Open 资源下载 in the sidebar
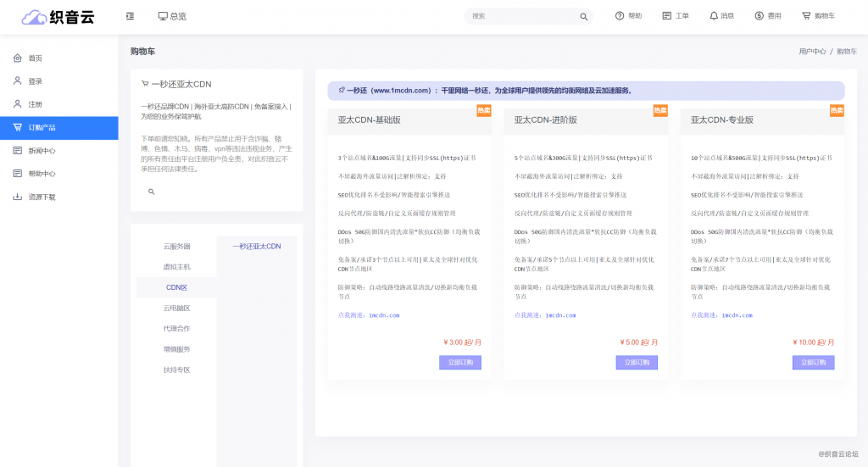The height and width of the screenshot is (467, 868). point(59,197)
